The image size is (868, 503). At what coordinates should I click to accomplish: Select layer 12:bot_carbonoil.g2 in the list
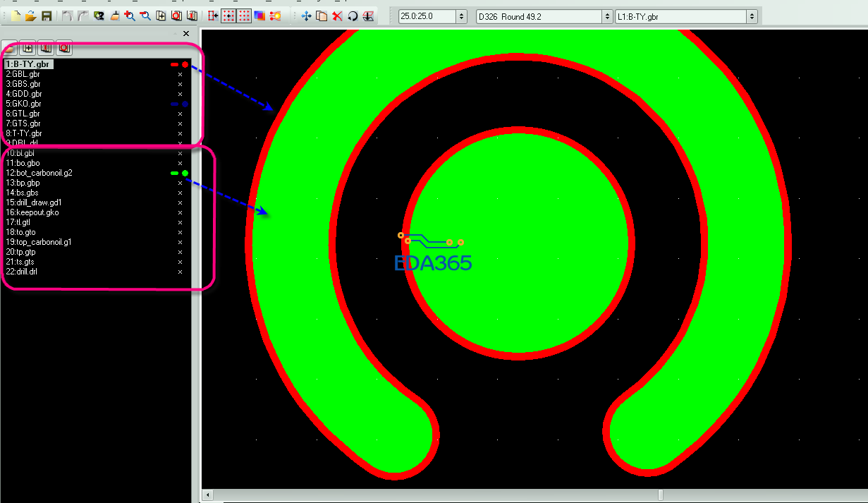pos(39,173)
